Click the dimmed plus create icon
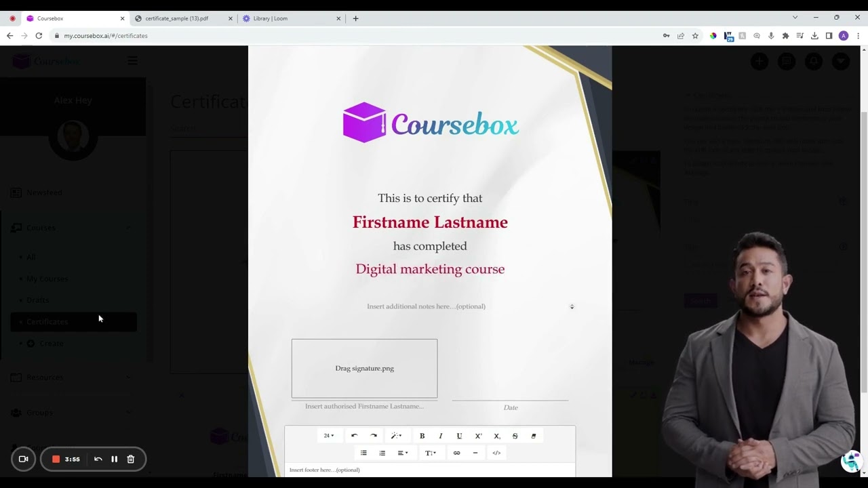Screen dimensions: 868x488 (x=759, y=62)
